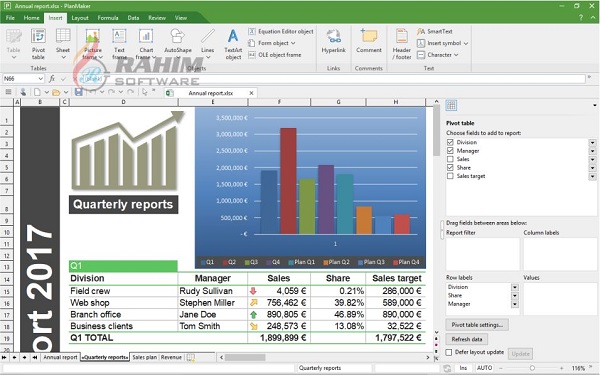Click the mouse pointer selection icon in the toolbar
The image size is (600, 375).
(x=145, y=92)
